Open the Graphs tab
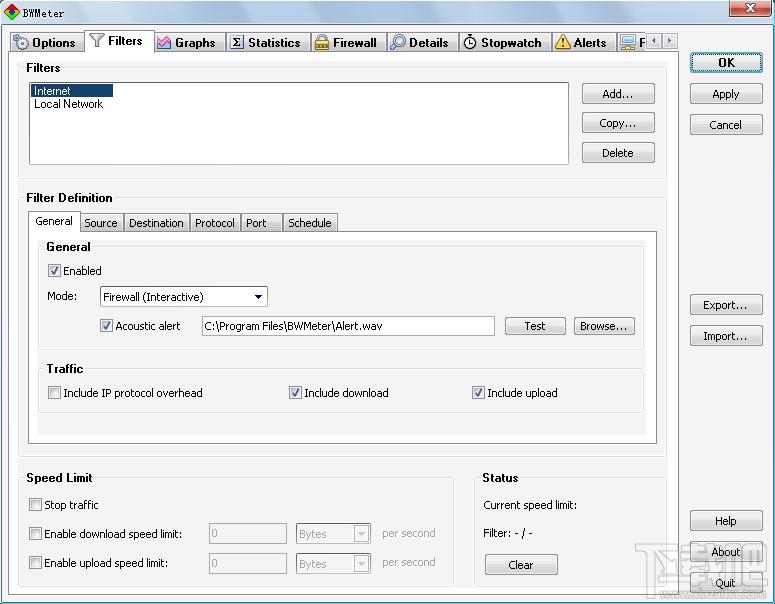This screenshot has height=604, width=775. coord(189,43)
